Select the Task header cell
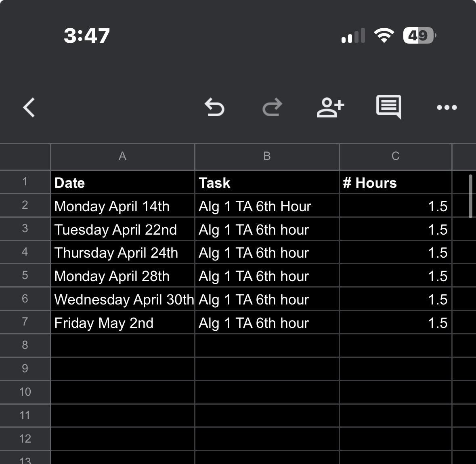This screenshot has height=464, width=476. click(x=267, y=183)
